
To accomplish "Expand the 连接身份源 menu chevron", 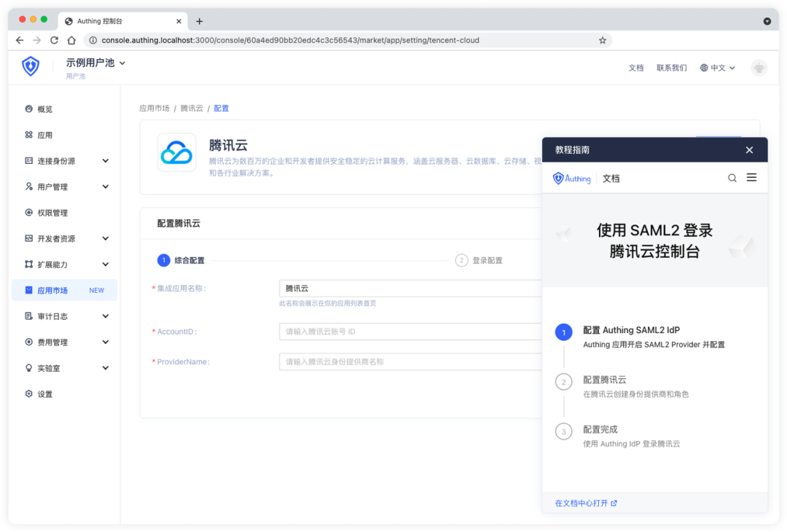I will pos(106,160).
